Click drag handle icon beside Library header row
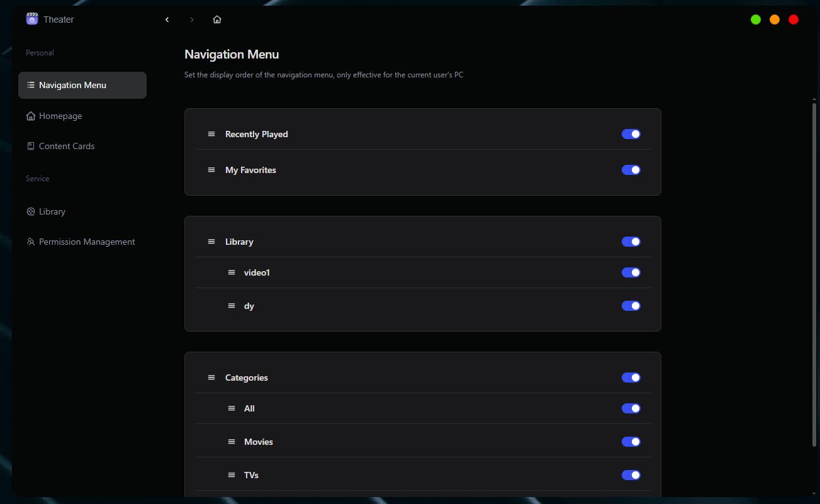This screenshot has height=504, width=820. (211, 242)
